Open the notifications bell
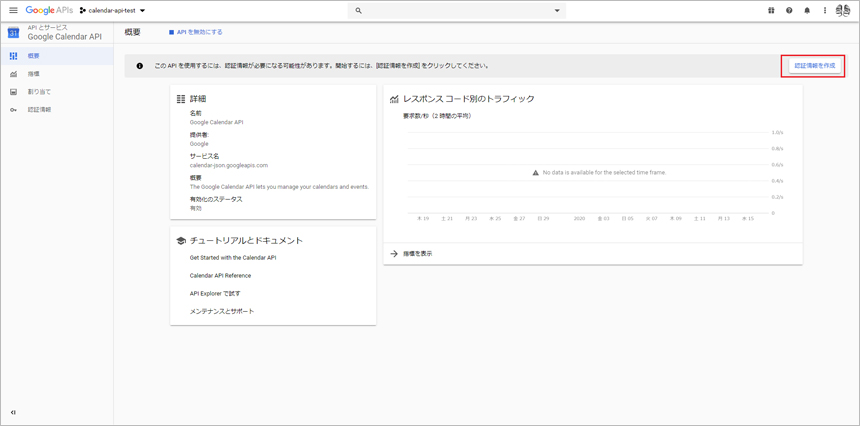This screenshot has width=860, height=426. pos(807,10)
